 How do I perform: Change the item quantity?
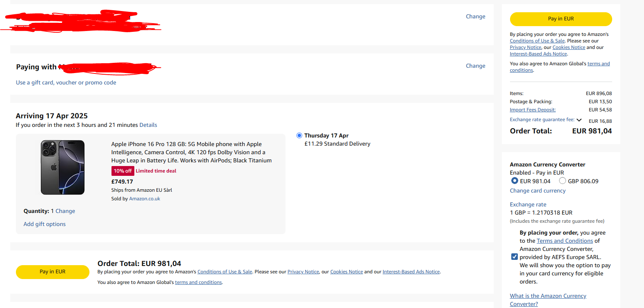[x=65, y=211]
